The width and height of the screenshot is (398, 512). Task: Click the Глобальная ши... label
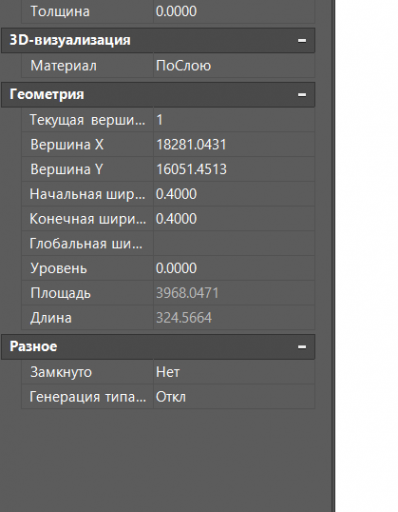point(86,244)
